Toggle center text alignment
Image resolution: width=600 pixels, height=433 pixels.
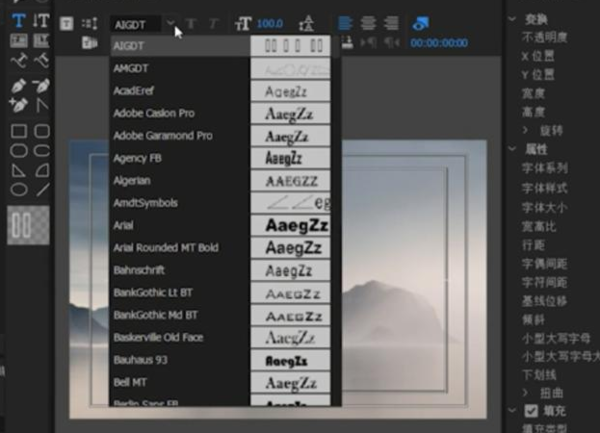pyautogui.click(x=368, y=23)
